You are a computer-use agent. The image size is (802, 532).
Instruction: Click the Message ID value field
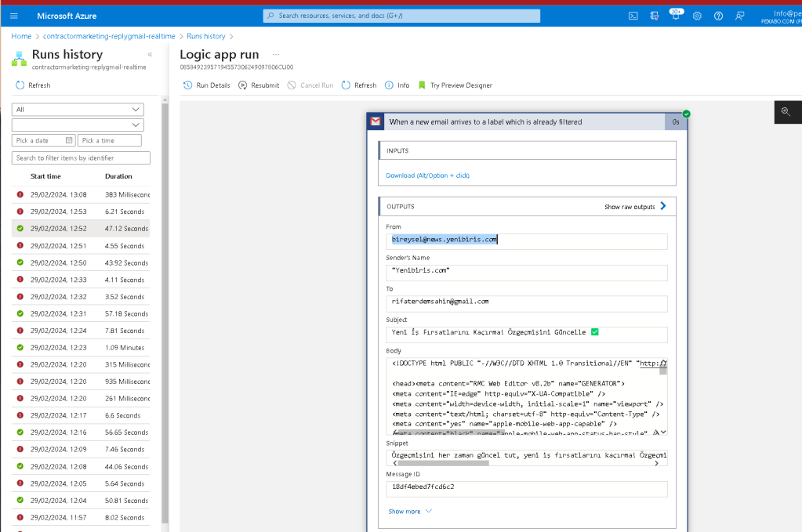click(x=527, y=489)
